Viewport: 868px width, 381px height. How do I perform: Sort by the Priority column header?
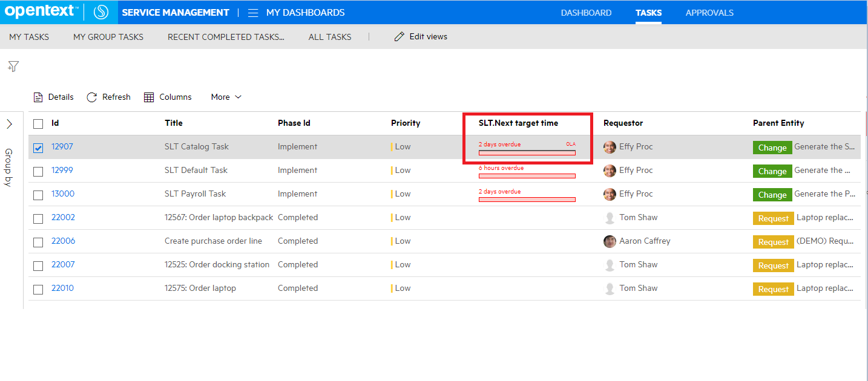tap(405, 123)
